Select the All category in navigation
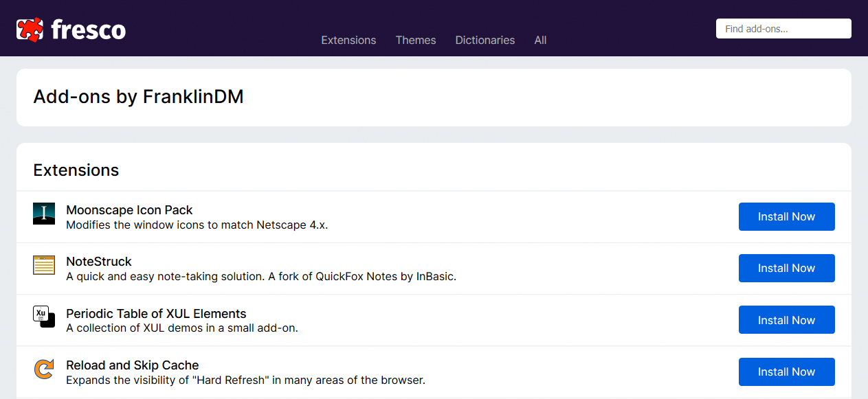Screen dimensions: 868x399 click(540, 40)
